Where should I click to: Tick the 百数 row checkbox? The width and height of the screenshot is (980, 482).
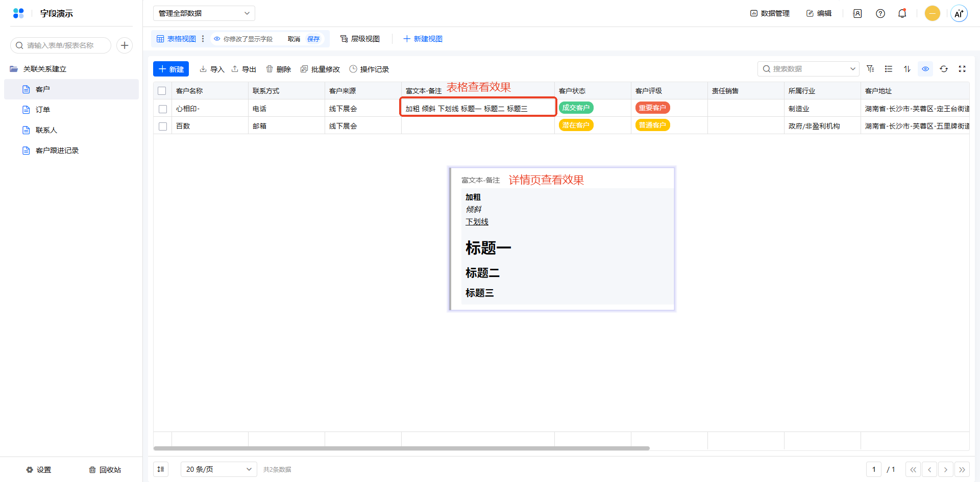163,126
